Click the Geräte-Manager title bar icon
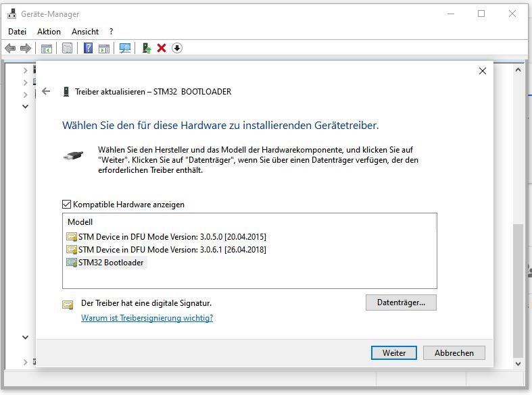532x395 pixels. (x=12, y=14)
